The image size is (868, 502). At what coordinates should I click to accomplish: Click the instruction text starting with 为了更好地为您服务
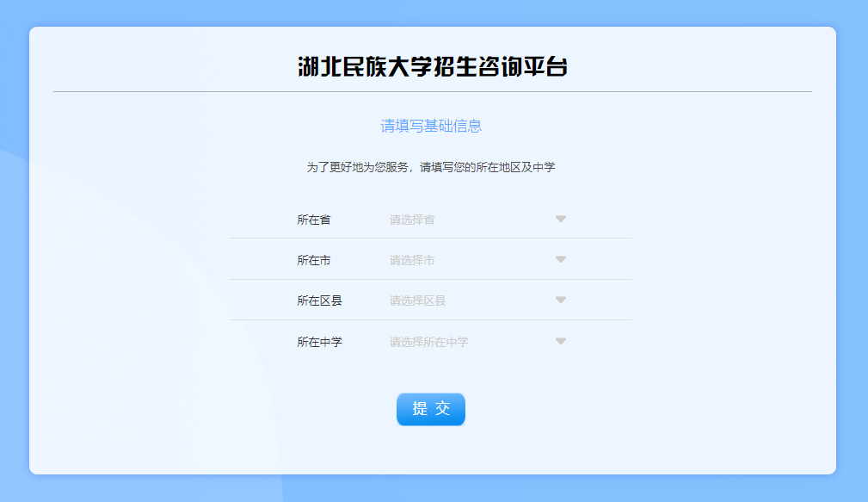click(431, 167)
